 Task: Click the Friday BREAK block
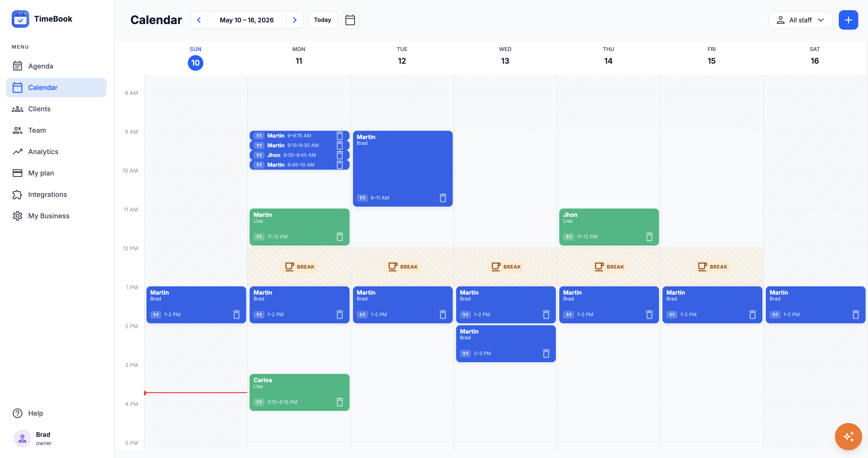pyautogui.click(x=712, y=267)
